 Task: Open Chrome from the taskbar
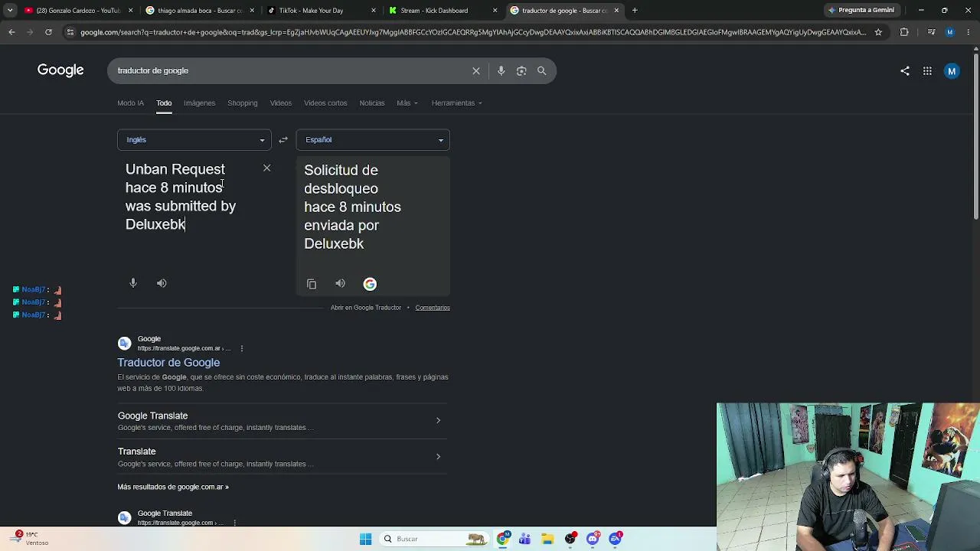502,539
